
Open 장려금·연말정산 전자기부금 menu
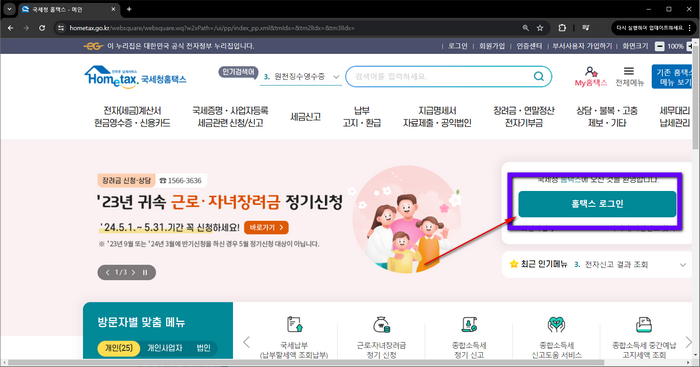click(524, 117)
